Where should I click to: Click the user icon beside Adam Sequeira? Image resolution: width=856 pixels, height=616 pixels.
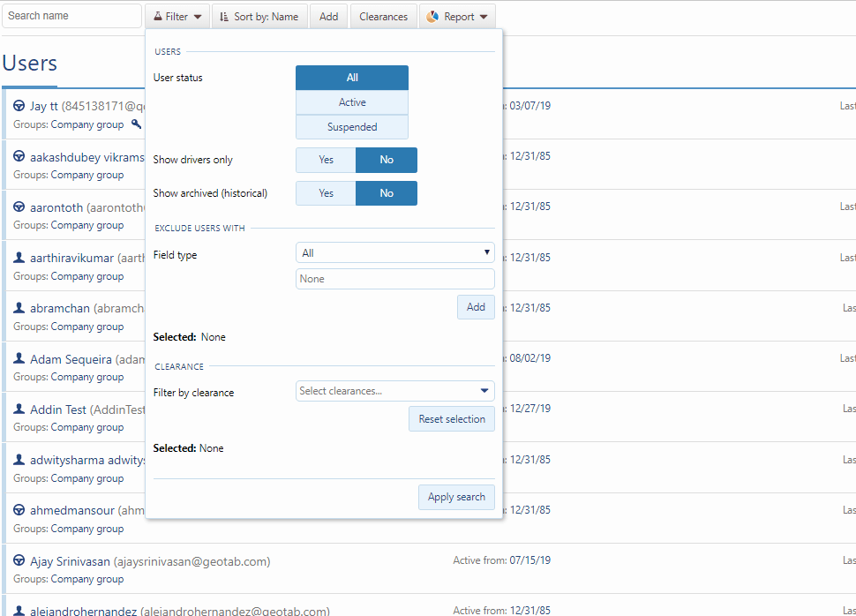[x=19, y=358]
